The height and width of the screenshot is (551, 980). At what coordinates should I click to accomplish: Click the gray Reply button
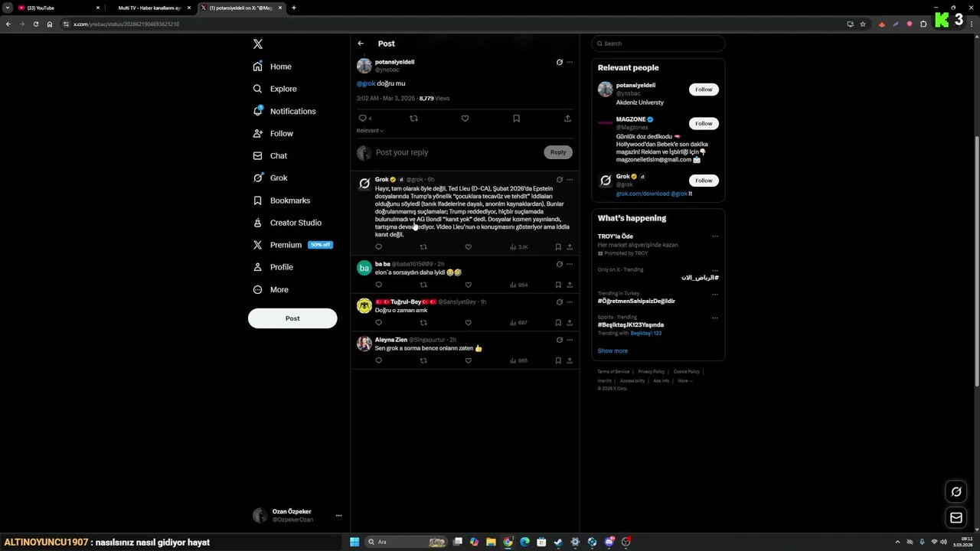click(x=558, y=152)
